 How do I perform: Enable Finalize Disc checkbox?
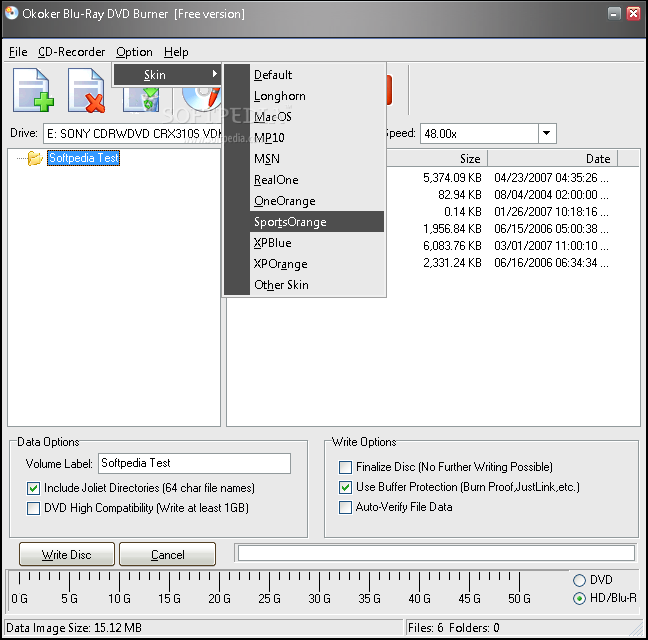pyautogui.click(x=345, y=467)
